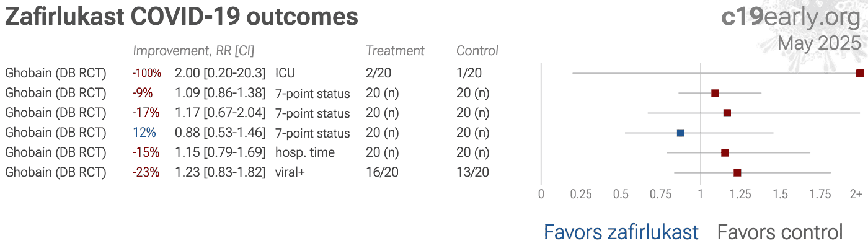Click the blue 0.88 square marker
Viewport: 868px width, 246px height.
[x=680, y=133]
